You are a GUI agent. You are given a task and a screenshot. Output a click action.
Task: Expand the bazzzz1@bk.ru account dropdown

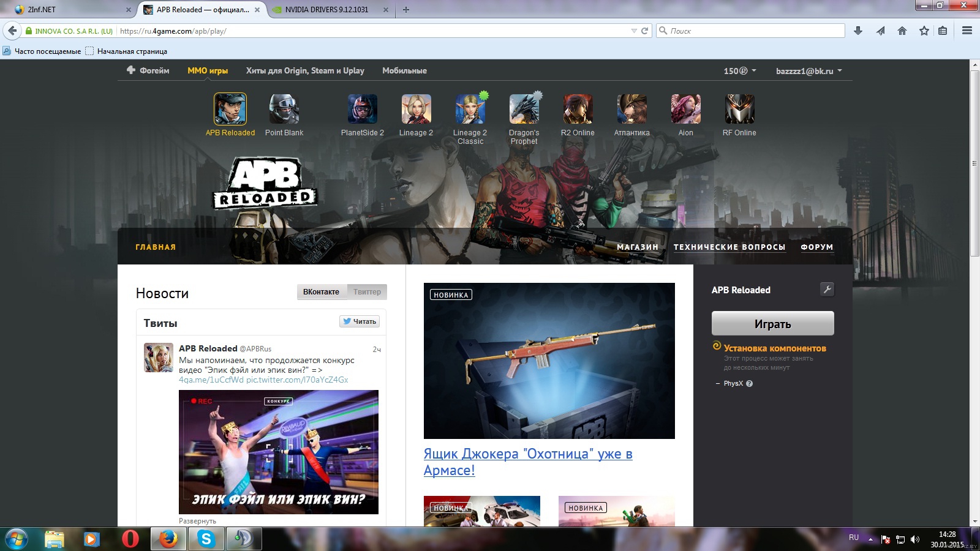click(x=809, y=71)
